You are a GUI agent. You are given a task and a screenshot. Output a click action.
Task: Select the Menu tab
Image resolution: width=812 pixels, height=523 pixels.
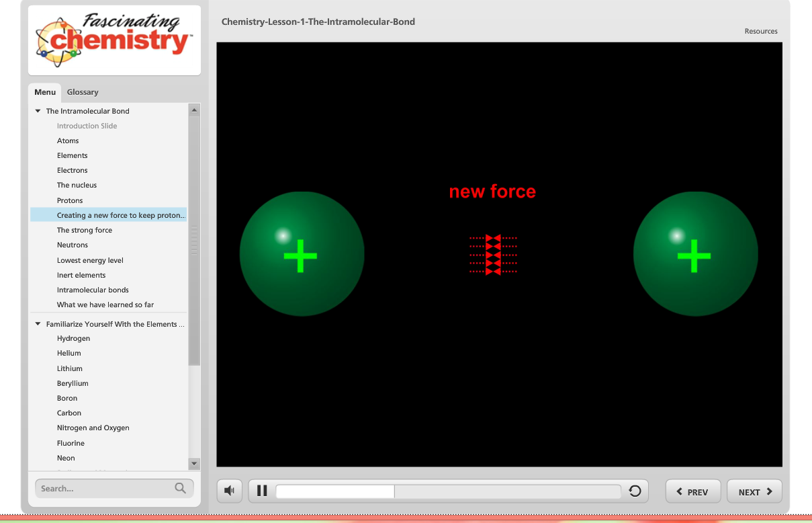coord(45,92)
